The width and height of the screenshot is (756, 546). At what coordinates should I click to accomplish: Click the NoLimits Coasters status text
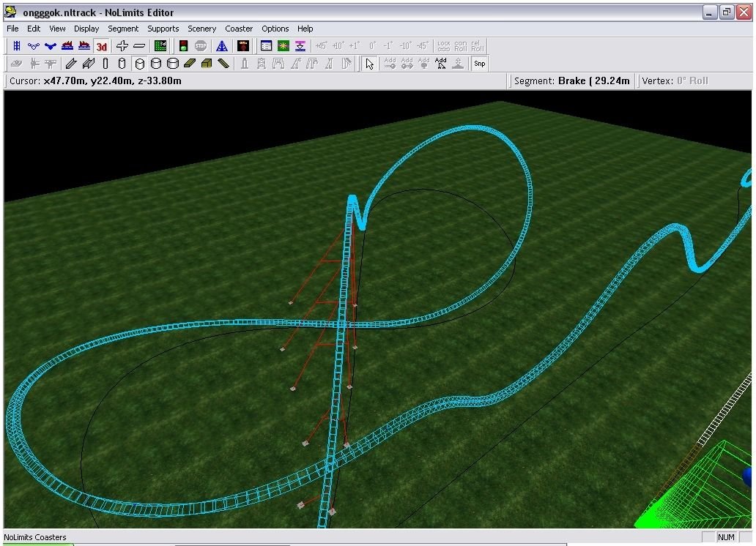[x=34, y=536]
